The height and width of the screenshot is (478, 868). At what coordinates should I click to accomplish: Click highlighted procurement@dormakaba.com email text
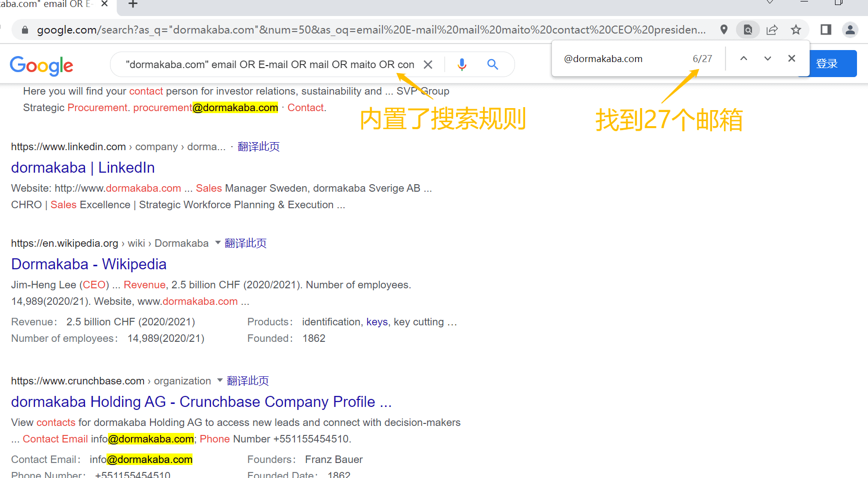tap(205, 108)
